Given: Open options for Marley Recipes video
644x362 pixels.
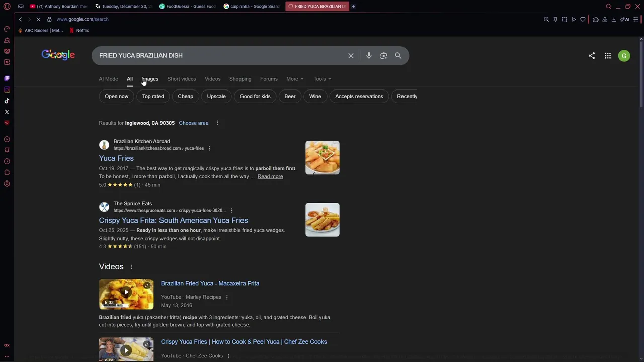Looking at the screenshot, I should point(227,297).
